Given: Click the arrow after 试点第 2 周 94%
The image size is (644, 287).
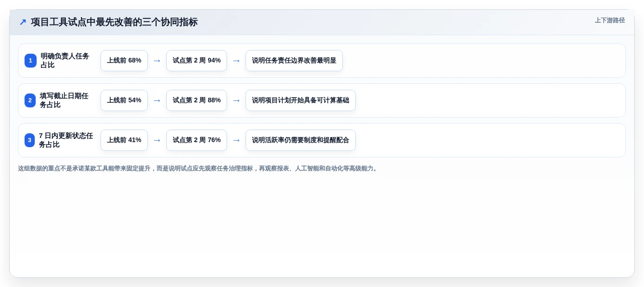Looking at the screenshot, I should pos(236,61).
